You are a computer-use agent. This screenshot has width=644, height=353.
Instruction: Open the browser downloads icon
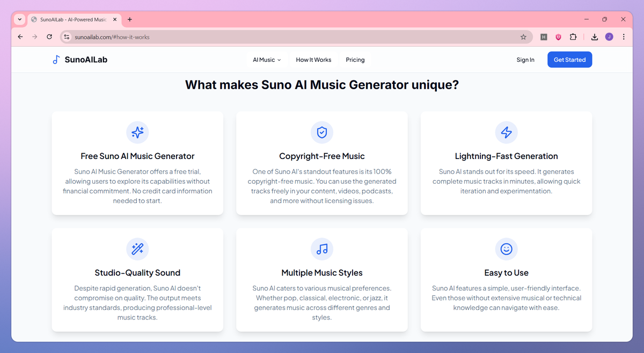click(595, 37)
